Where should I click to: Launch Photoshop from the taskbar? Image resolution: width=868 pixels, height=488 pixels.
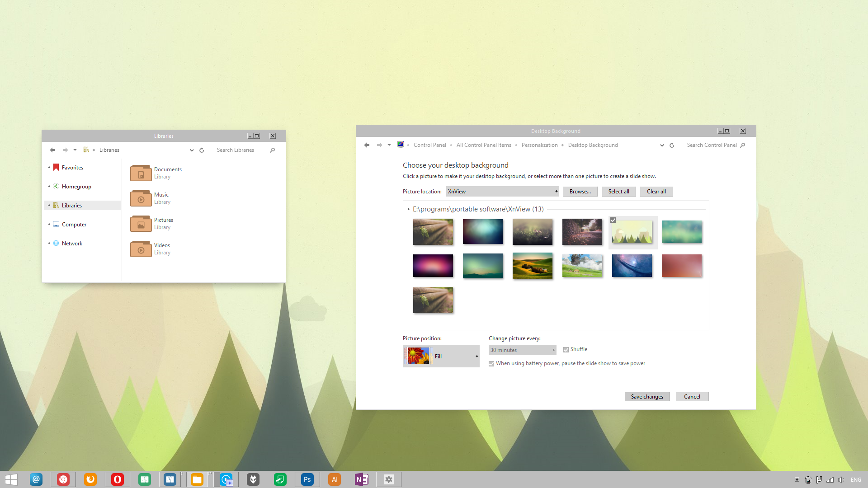coord(307,479)
